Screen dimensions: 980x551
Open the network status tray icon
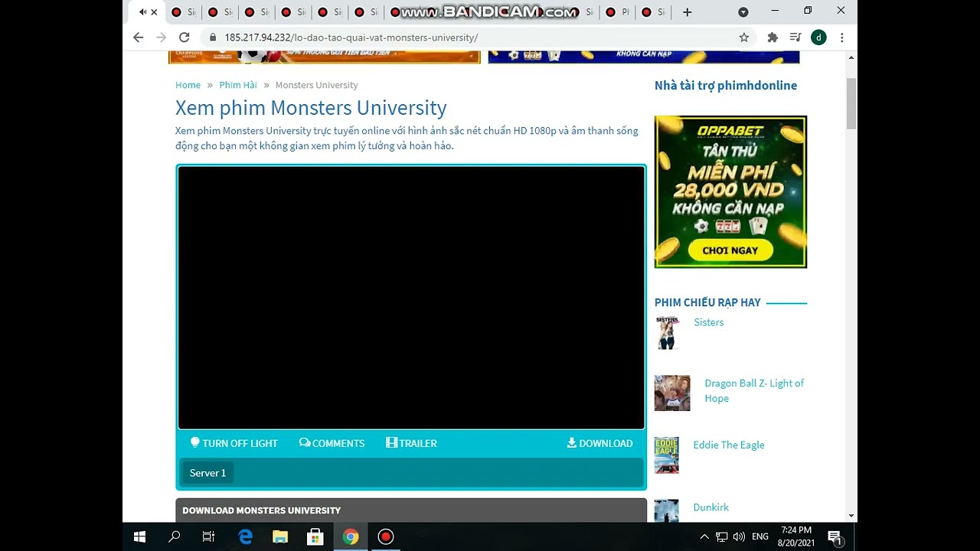click(x=722, y=536)
